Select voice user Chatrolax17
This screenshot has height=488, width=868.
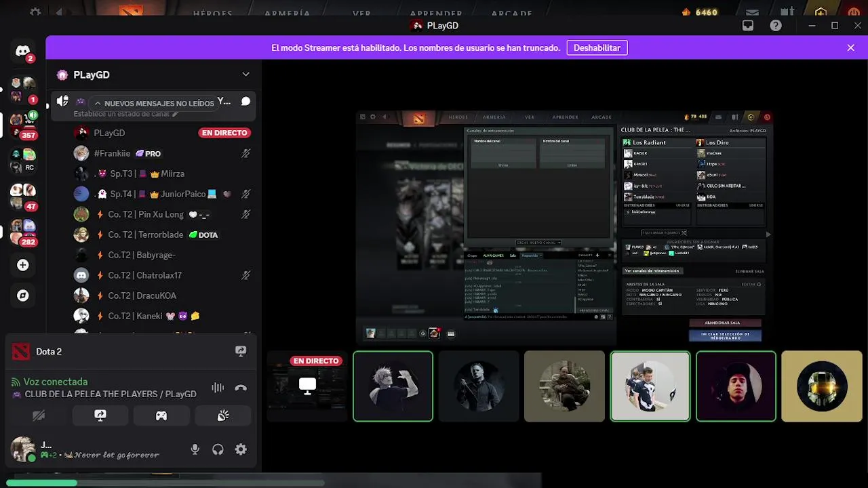pyautogui.click(x=162, y=275)
